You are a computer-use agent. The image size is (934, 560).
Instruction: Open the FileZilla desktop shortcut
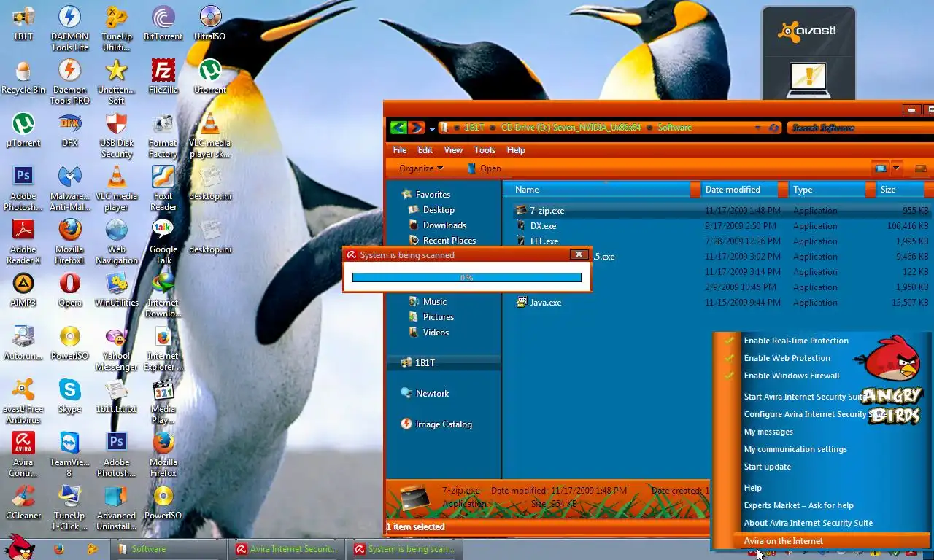point(163,77)
